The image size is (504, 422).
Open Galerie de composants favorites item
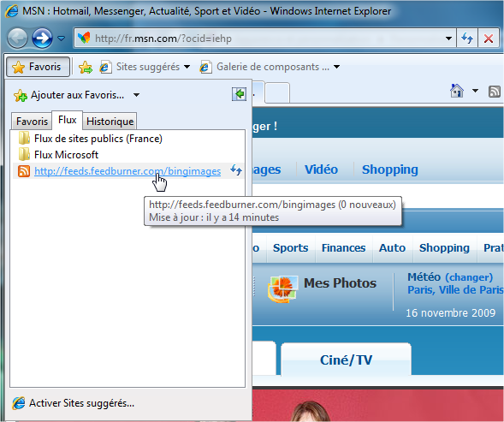(x=265, y=67)
